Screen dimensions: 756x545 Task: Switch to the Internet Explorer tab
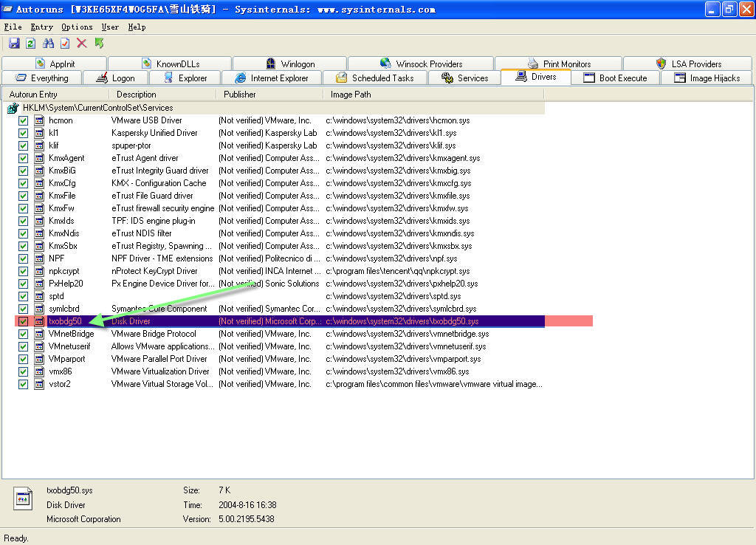[272, 78]
